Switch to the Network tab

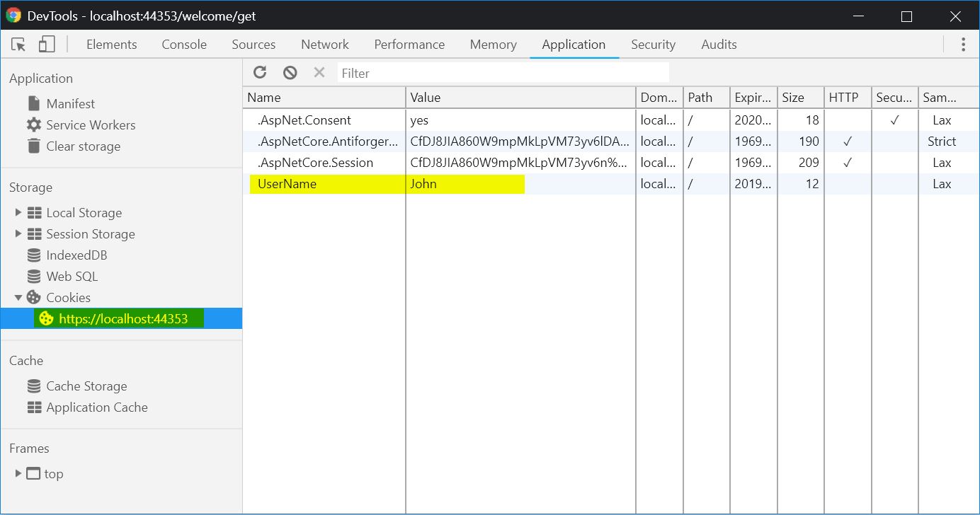coord(325,45)
